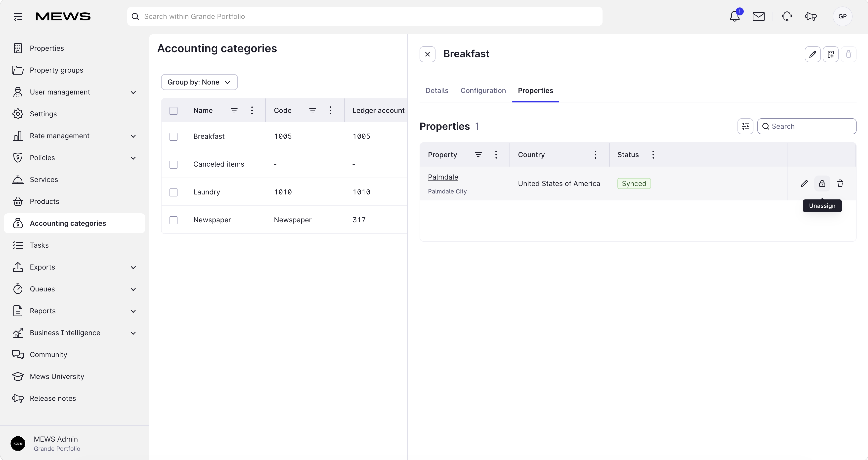Open the notifications bell
Image resolution: width=868 pixels, height=460 pixels.
735,16
